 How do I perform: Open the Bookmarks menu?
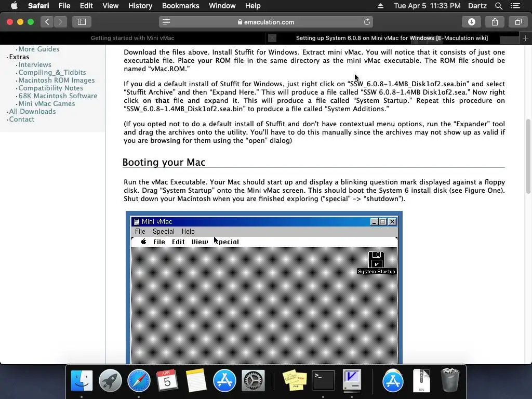click(x=180, y=6)
